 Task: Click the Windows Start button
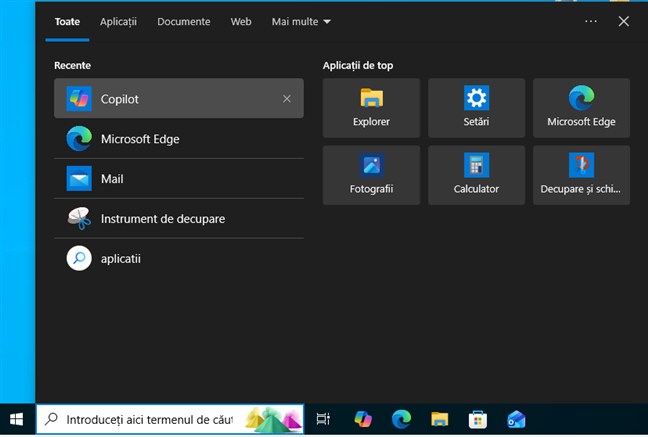click(17, 420)
